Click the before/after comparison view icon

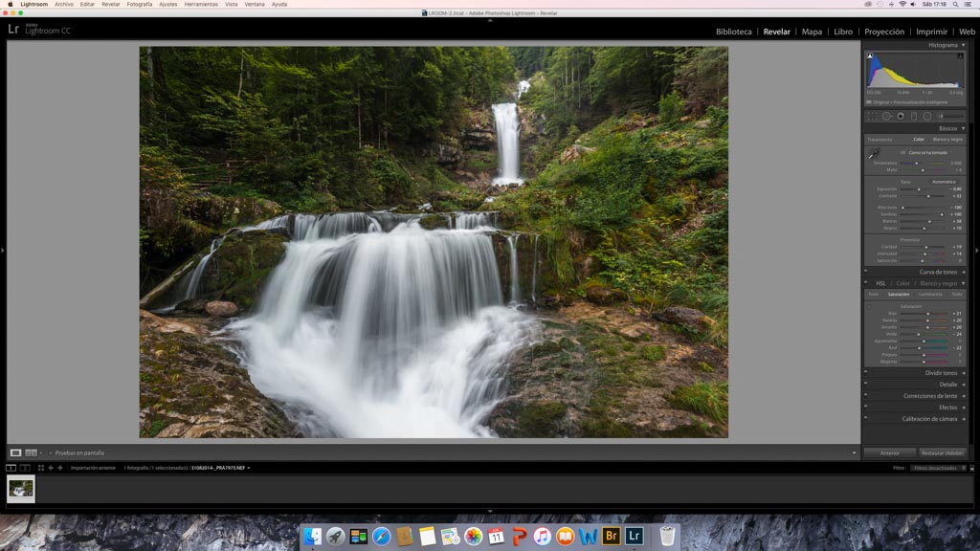pos(32,452)
